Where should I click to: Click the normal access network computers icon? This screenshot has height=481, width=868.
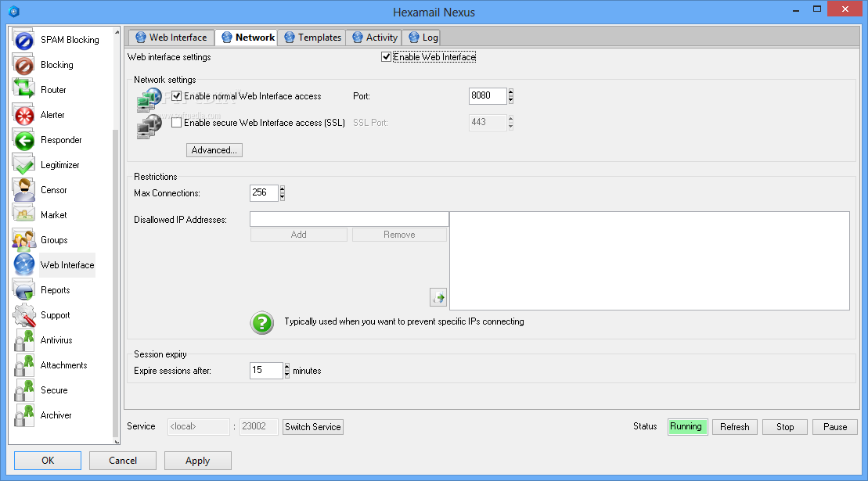point(149,99)
